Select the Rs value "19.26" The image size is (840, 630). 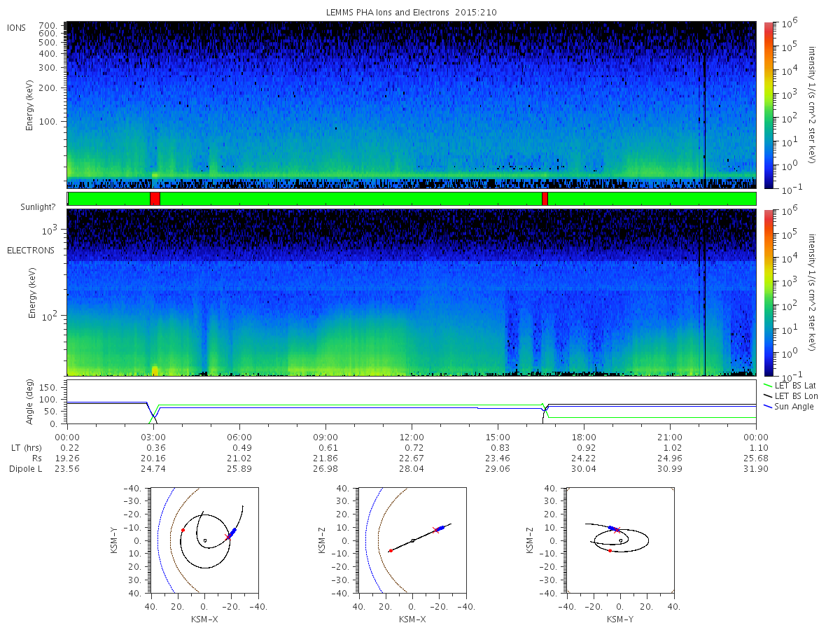(x=67, y=457)
